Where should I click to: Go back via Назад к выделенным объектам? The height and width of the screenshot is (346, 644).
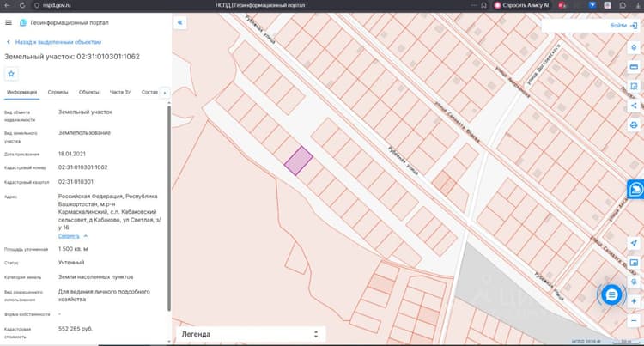tap(54, 42)
